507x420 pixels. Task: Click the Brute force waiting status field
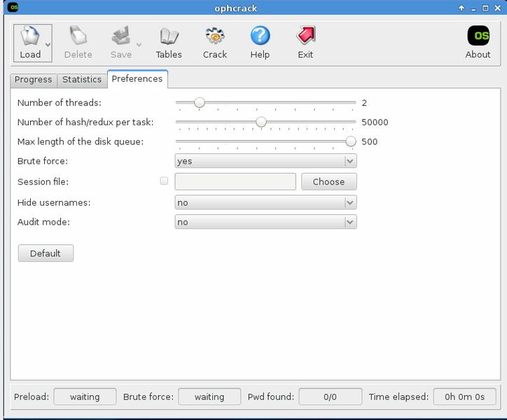209,397
